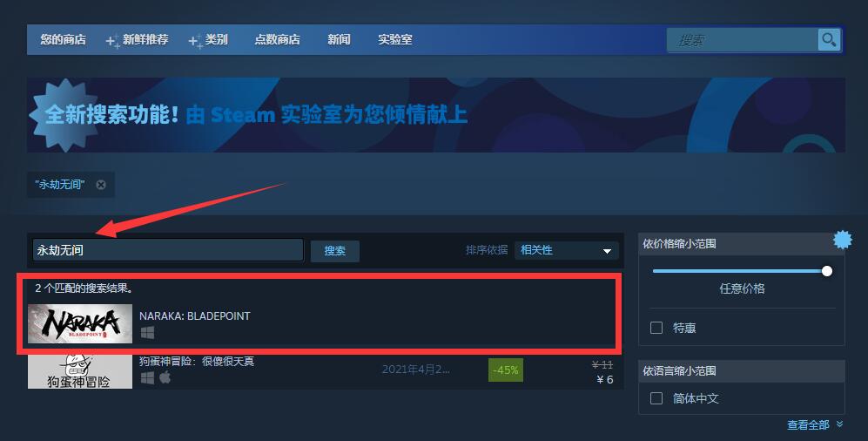Viewport: 868px width, 441px height.
Task: Click the magnifier search icon in header
Action: coord(829,40)
